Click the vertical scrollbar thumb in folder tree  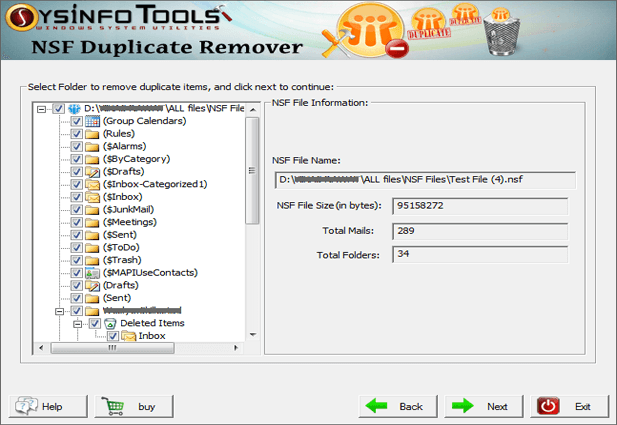[252, 170]
